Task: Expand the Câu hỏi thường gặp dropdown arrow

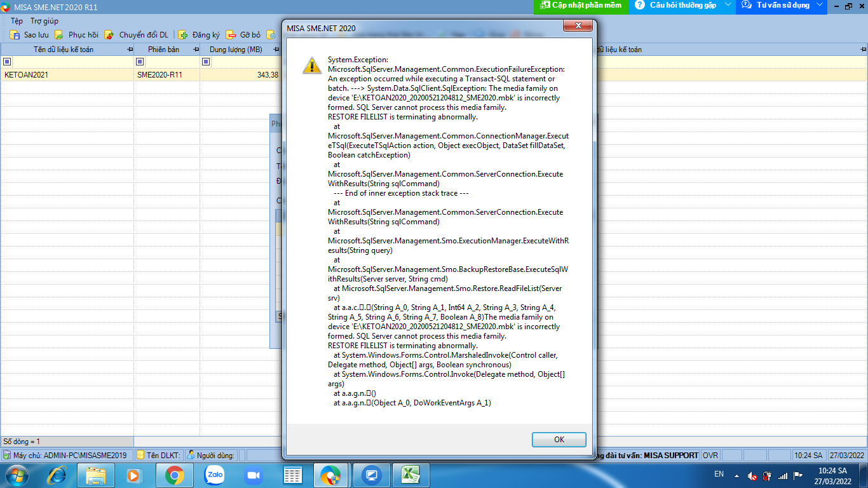Action: [x=728, y=5]
